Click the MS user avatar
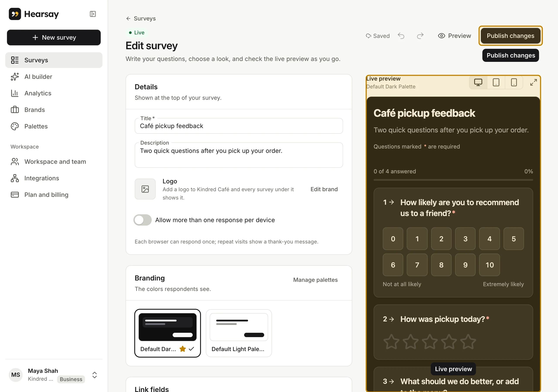 pos(15,375)
